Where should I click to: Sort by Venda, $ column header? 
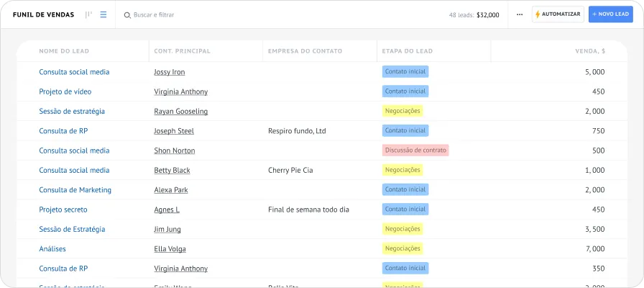tap(590, 51)
